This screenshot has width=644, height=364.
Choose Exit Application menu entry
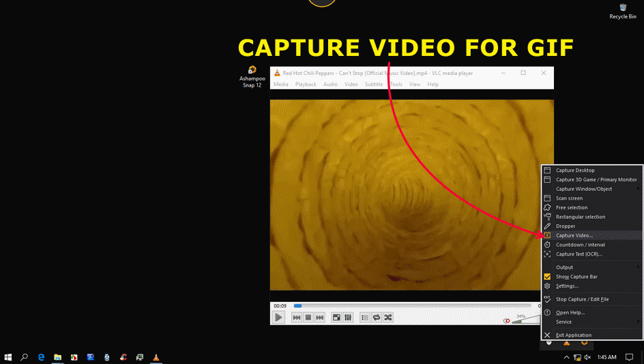point(592,335)
